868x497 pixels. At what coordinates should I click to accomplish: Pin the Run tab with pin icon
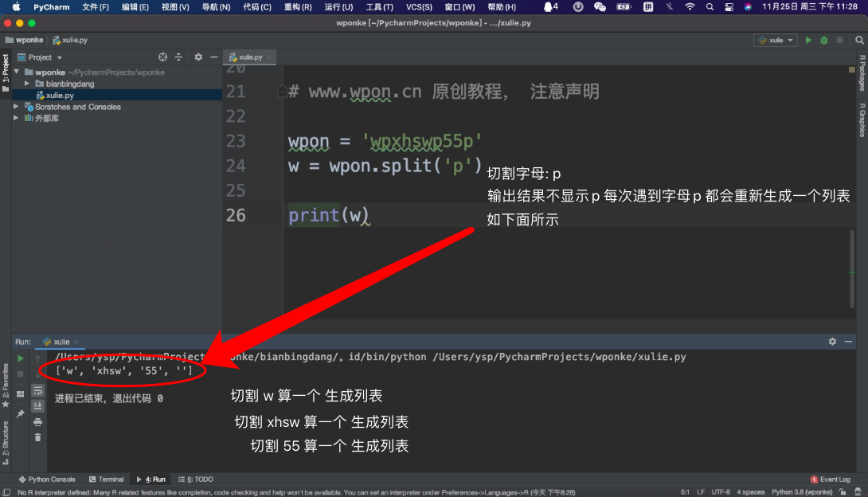pyautogui.click(x=21, y=413)
